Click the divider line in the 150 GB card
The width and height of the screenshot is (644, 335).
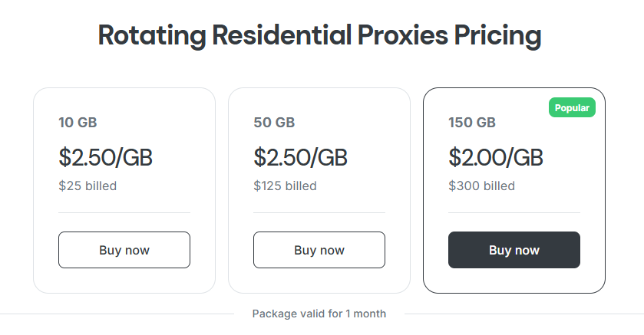point(514,212)
